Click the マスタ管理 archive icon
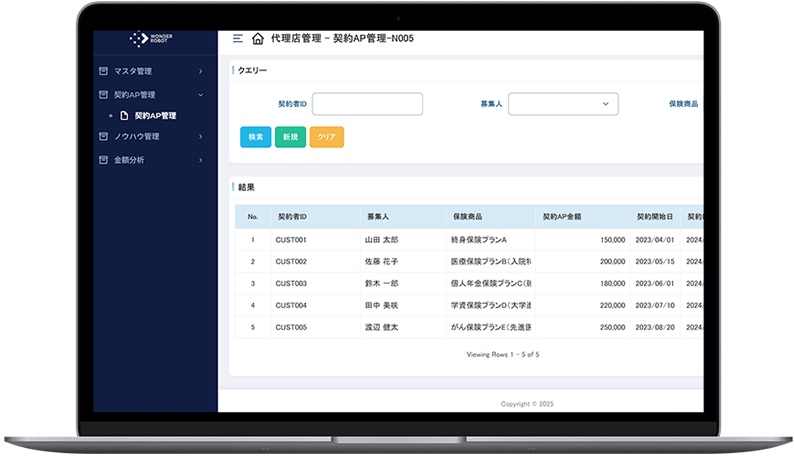 tap(103, 71)
